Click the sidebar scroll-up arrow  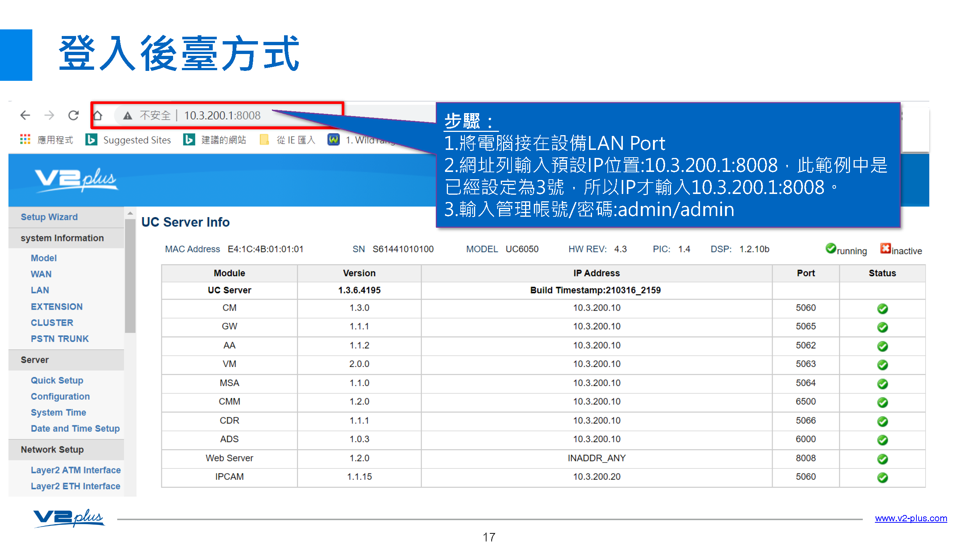[130, 213]
